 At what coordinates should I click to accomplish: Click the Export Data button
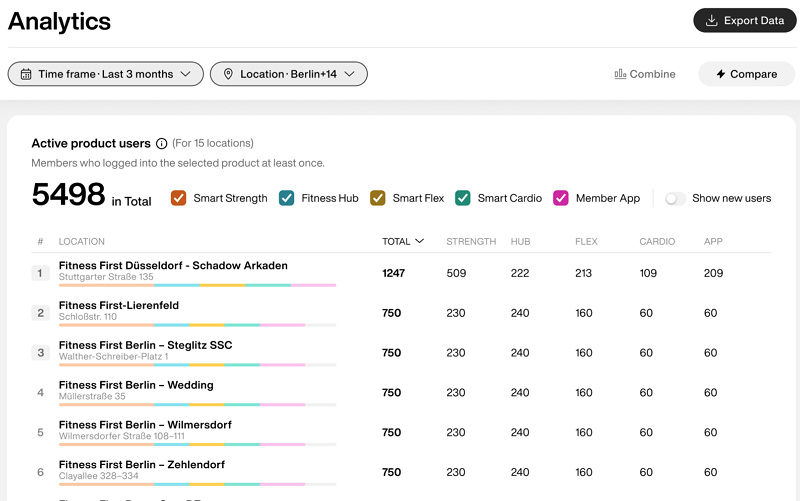(x=744, y=20)
